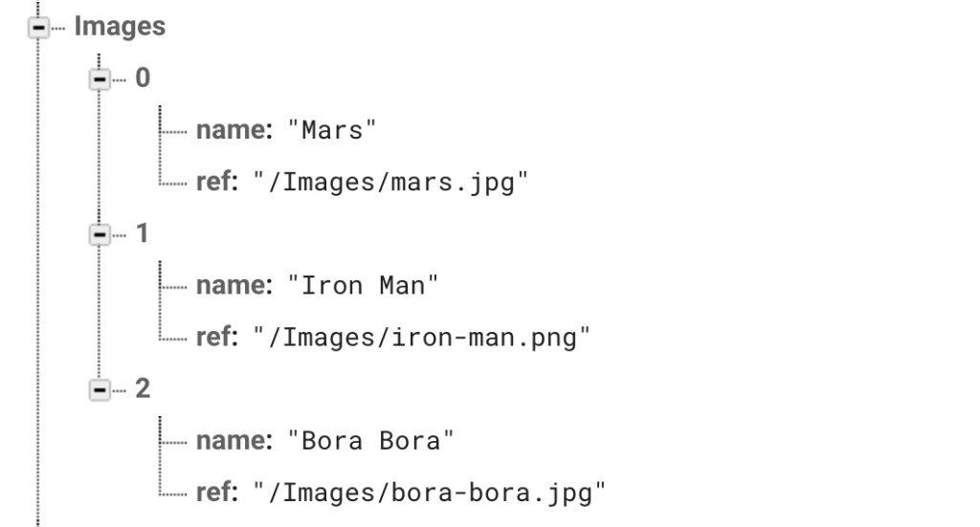Select ref key under node 0

[217, 182]
